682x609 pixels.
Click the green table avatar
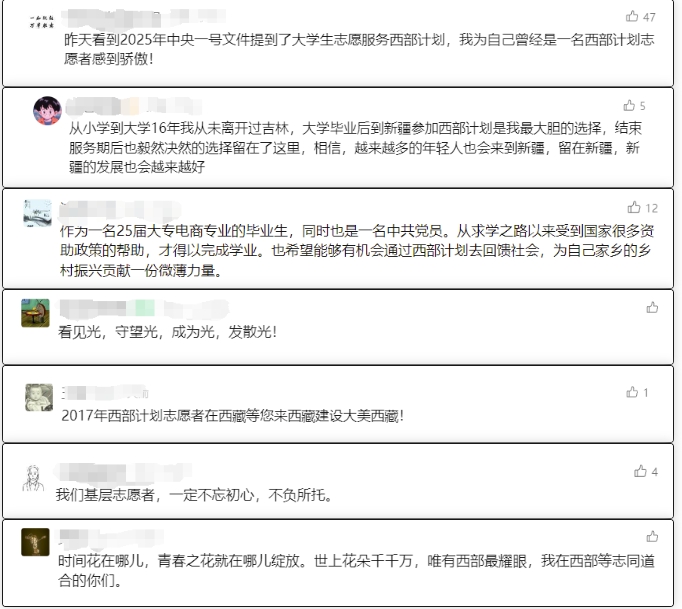(35, 313)
